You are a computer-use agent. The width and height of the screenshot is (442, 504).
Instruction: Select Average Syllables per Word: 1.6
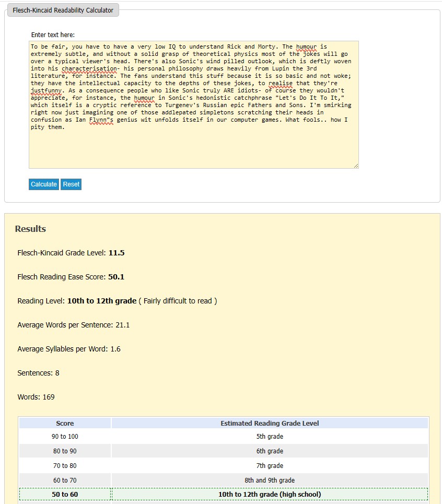[x=69, y=349]
